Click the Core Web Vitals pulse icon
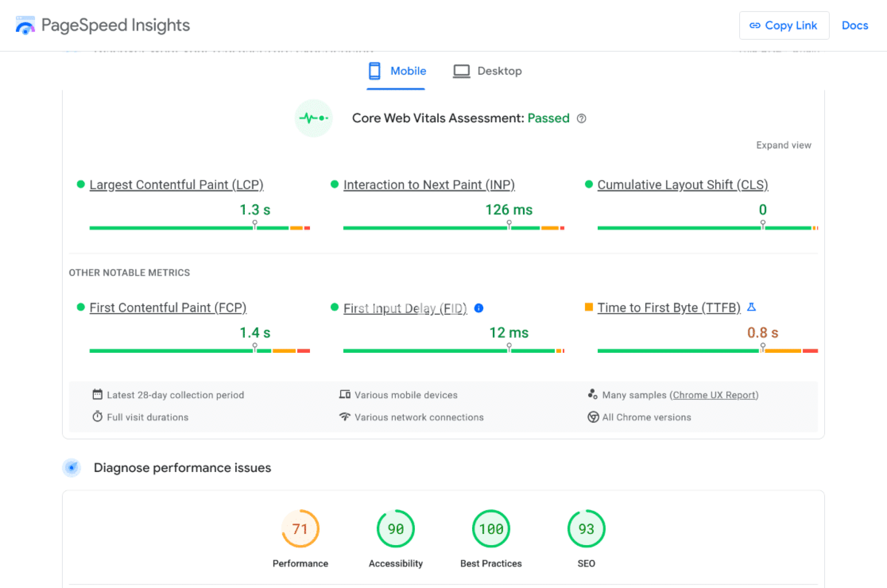 point(314,118)
